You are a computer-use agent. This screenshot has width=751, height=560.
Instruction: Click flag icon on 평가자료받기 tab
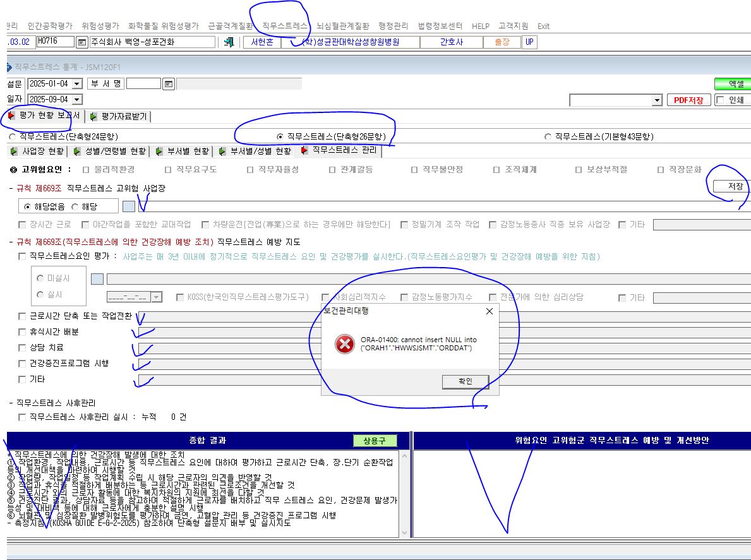93,116
